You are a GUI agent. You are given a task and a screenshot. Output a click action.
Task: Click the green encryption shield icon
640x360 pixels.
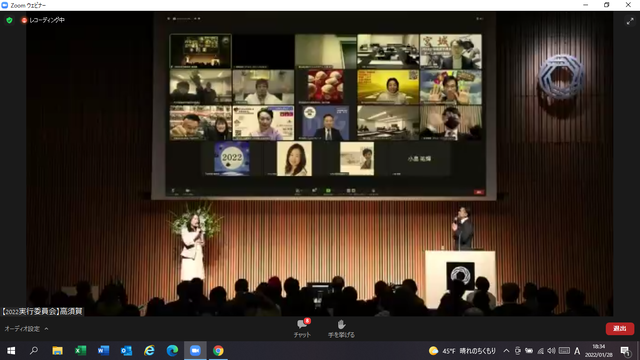9,20
